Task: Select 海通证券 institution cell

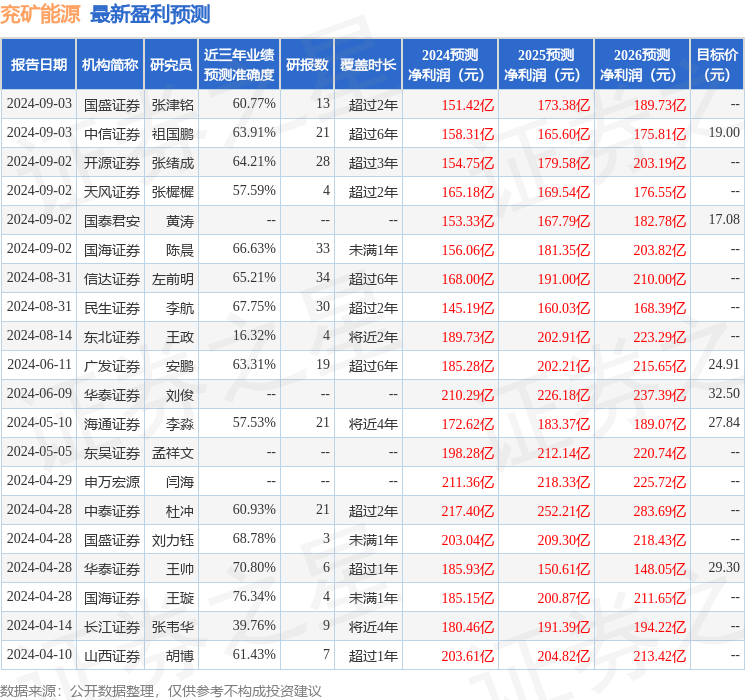Action: tap(112, 424)
